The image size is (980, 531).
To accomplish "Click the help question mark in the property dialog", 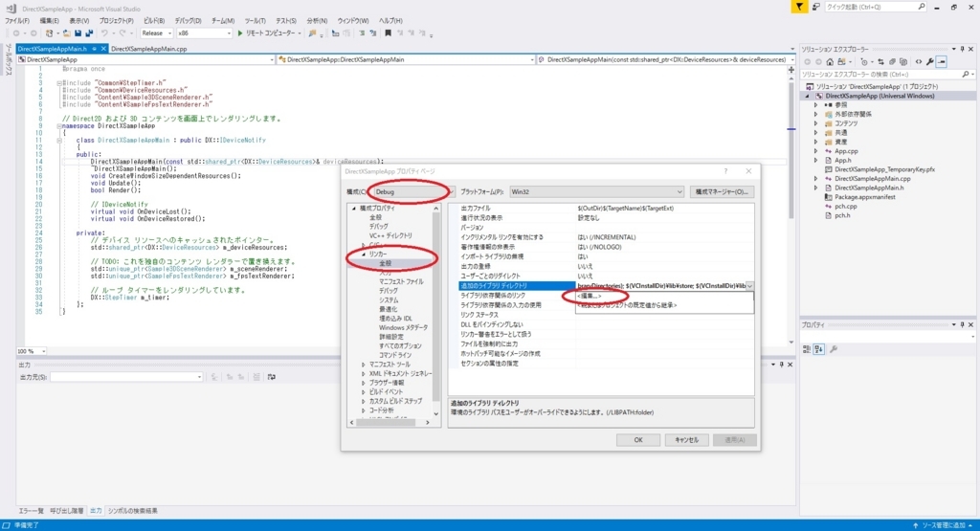I will 725,171.
